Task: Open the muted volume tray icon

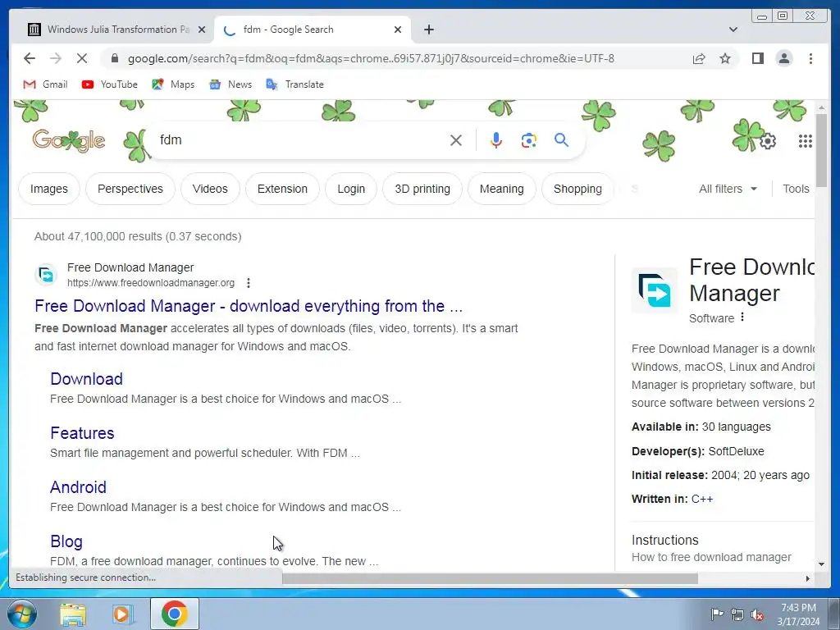Action: point(757,614)
